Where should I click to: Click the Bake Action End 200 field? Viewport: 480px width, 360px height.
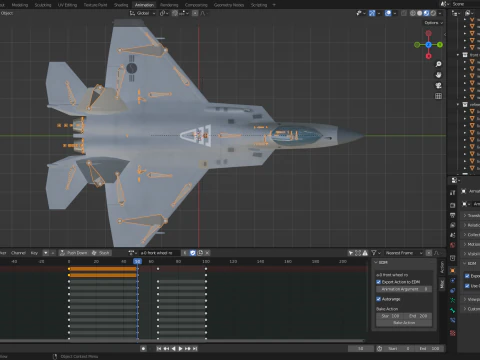pyautogui.click(x=418, y=316)
